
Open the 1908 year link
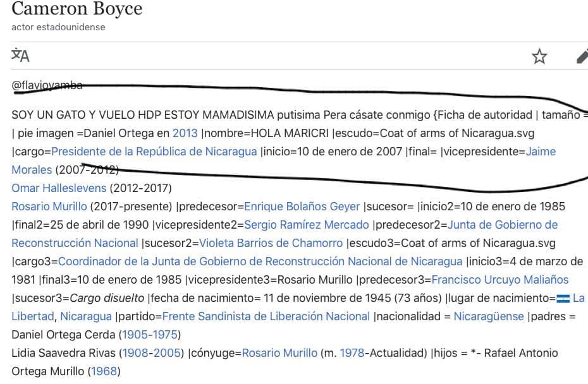(x=135, y=353)
